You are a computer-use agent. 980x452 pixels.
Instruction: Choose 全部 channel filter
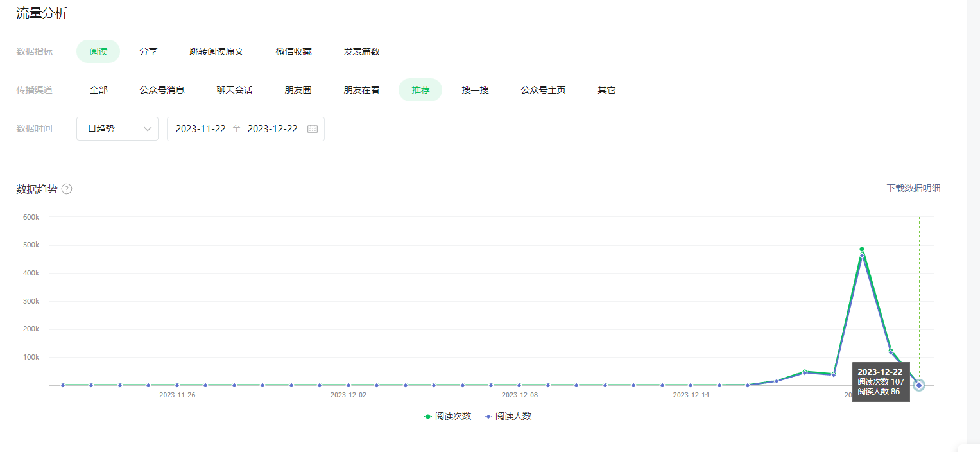tap(98, 90)
